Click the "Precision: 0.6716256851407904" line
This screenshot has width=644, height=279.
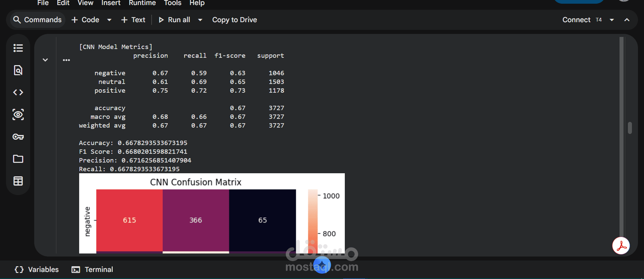tap(135, 160)
